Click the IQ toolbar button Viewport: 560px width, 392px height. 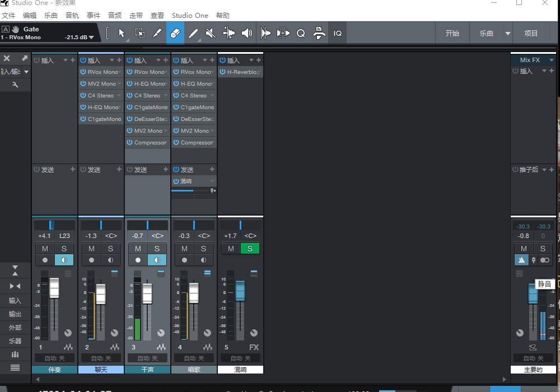[338, 33]
